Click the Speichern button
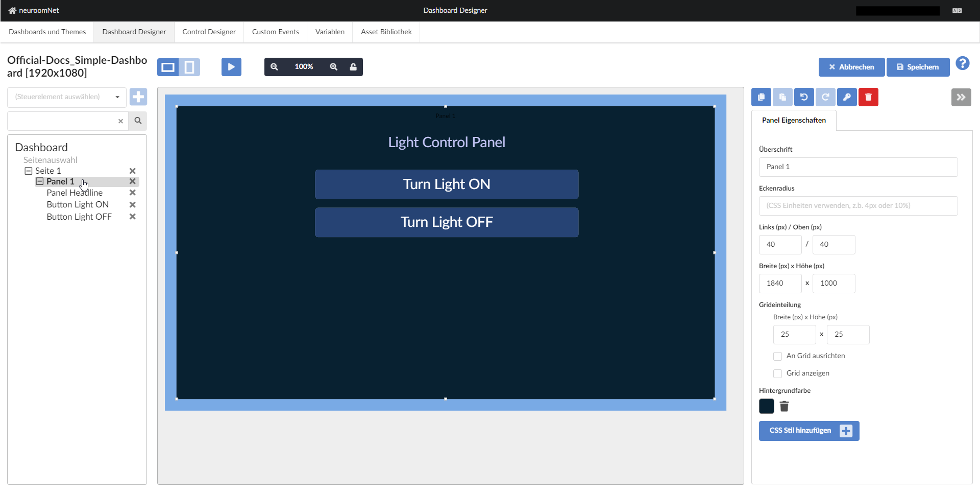The width and height of the screenshot is (980, 492). tap(918, 67)
